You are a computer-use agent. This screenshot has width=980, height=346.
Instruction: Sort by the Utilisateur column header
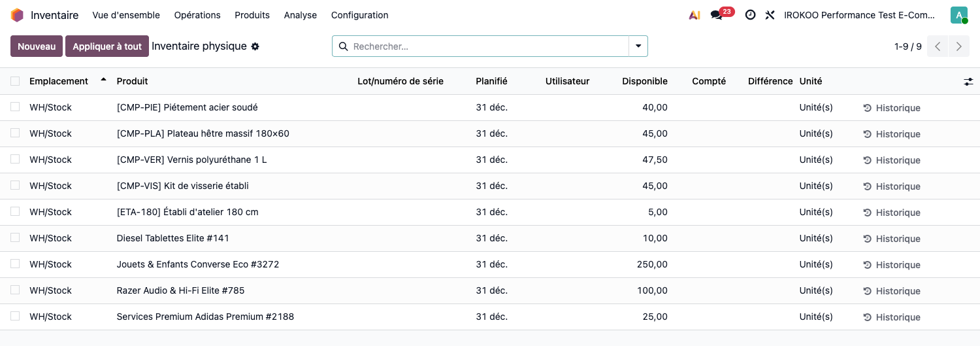click(x=567, y=81)
